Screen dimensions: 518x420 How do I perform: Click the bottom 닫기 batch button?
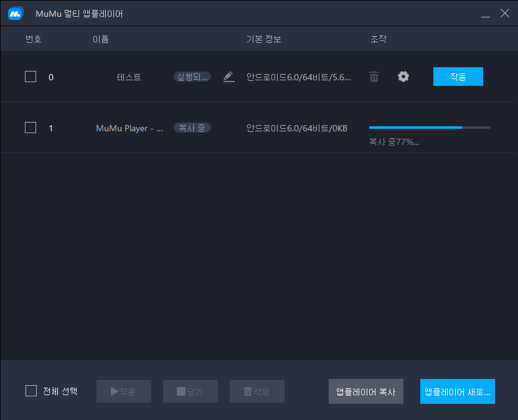(x=190, y=391)
